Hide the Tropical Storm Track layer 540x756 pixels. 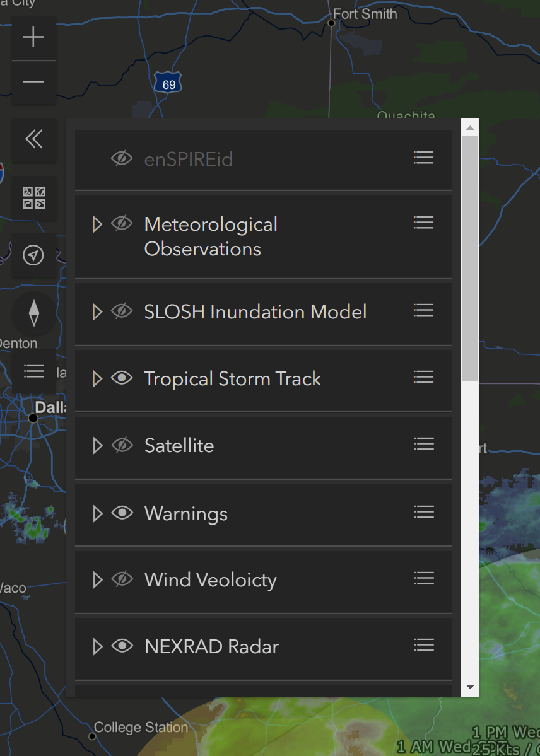(x=122, y=378)
